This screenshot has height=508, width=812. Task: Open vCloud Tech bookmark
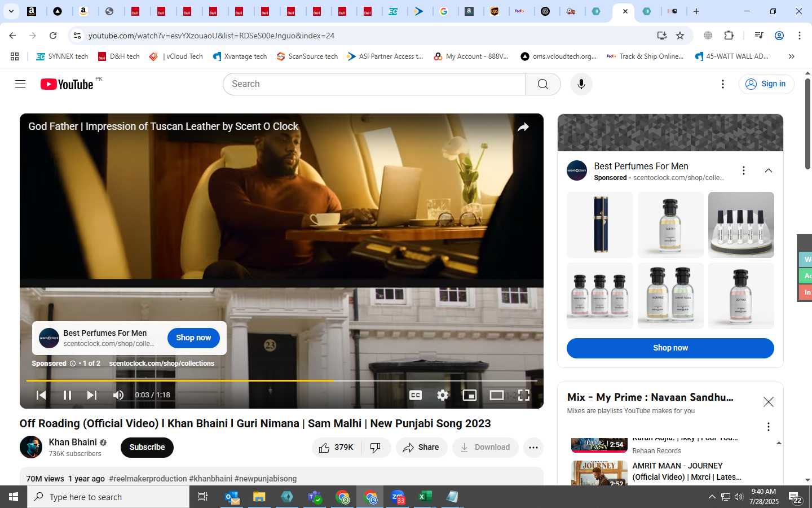[176, 56]
